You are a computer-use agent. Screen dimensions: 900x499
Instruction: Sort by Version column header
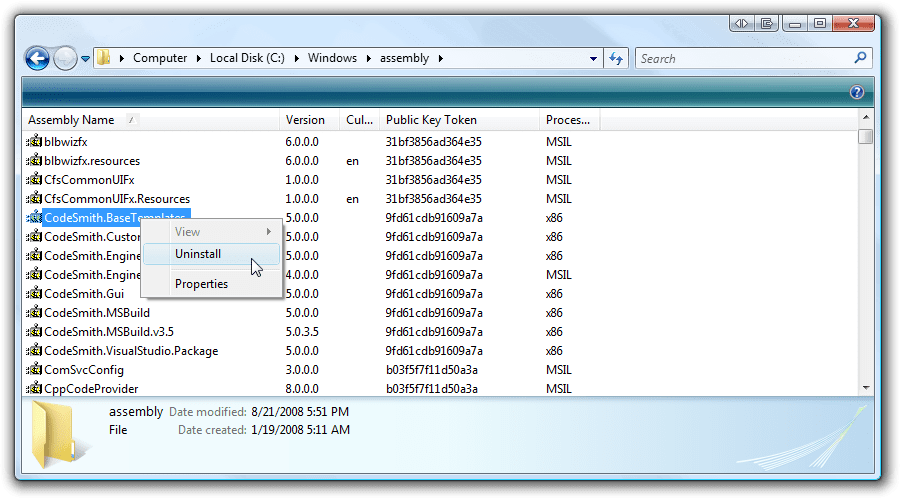tap(310, 120)
